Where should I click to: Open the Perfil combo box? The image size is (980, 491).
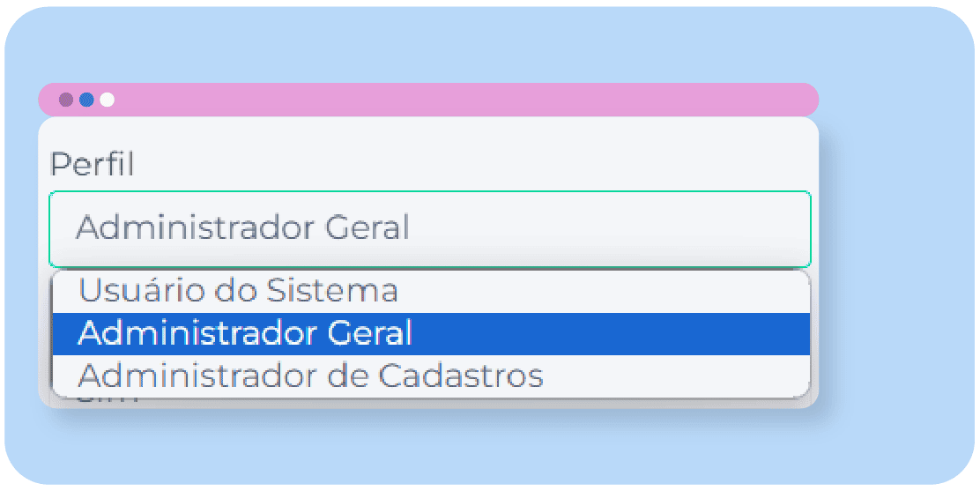coord(429,228)
